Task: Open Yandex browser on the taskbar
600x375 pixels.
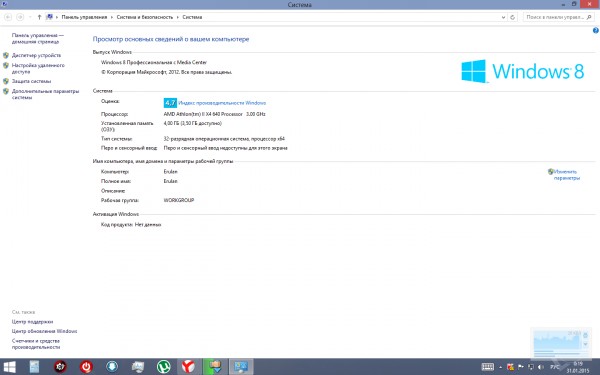Action: [x=189, y=367]
